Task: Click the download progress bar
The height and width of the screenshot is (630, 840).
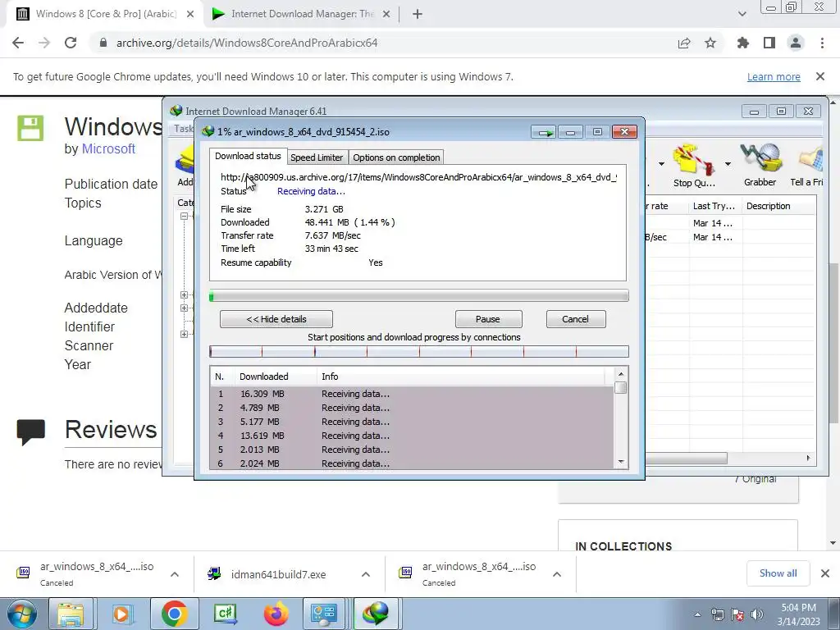Action: pyautogui.click(x=419, y=295)
